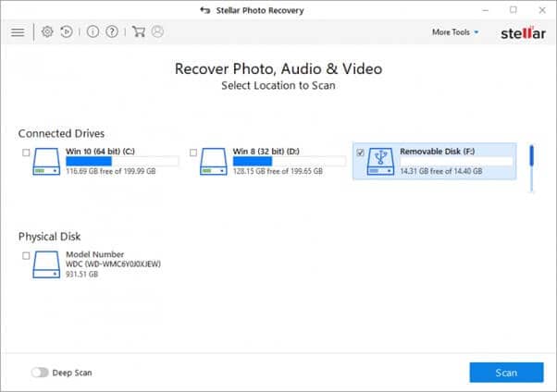Click the connected drives scrollbar
The height and width of the screenshot is (392, 557).
tap(532, 168)
